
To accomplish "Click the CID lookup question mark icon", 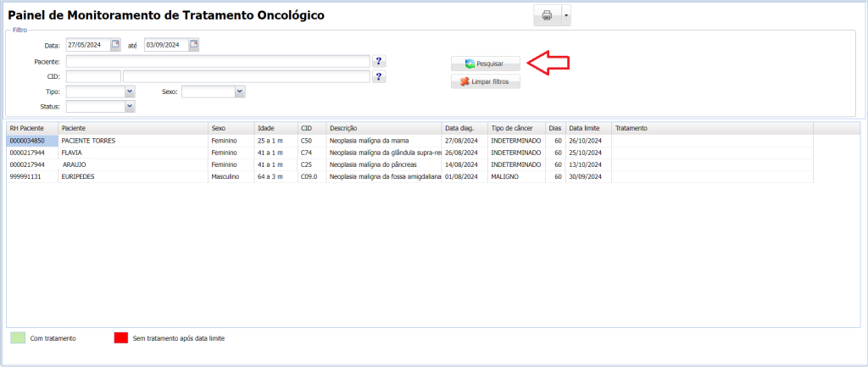I will pos(379,76).
